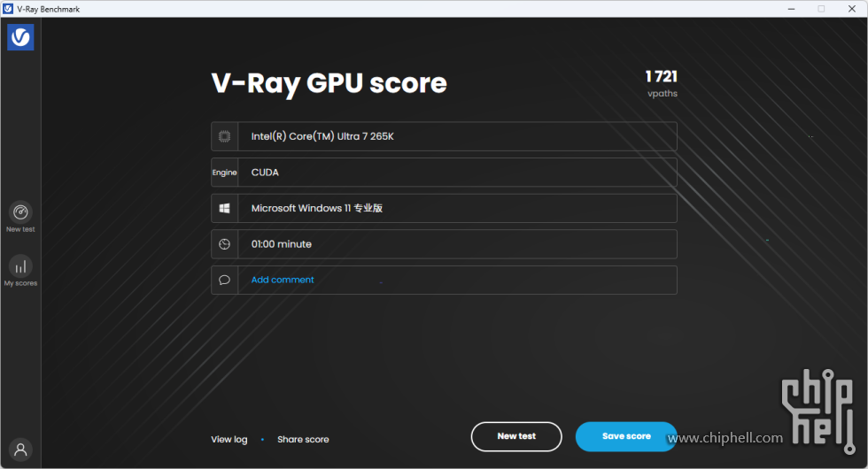Click the Add comment link

[x=283, y=280]
